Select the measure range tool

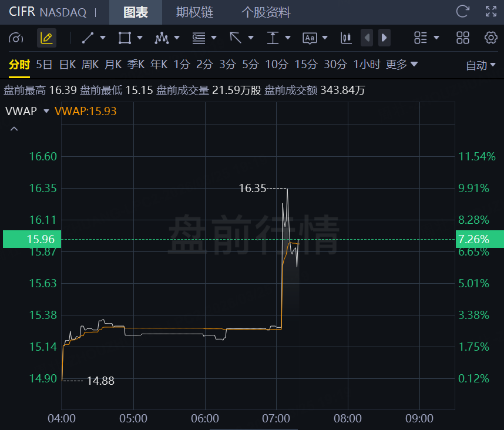[x=273, y=38]
